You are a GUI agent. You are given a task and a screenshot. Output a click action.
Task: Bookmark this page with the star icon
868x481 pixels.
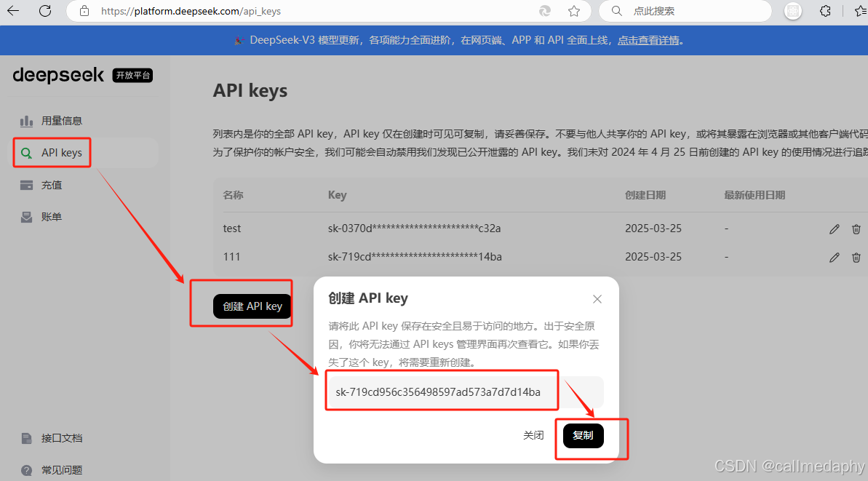pos(574,11)
